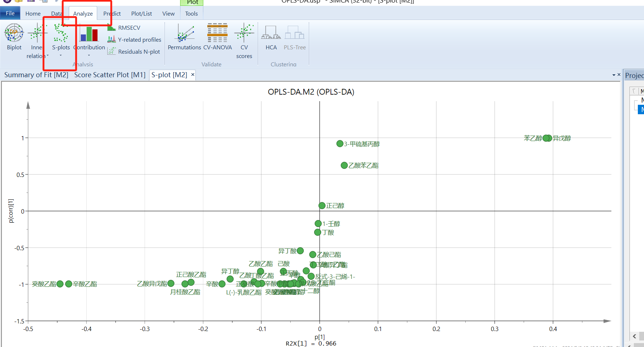Open Y-related profiles plot
Image resolution: width=644 pixels, height=347 pixels.
(x=139, y=40)
